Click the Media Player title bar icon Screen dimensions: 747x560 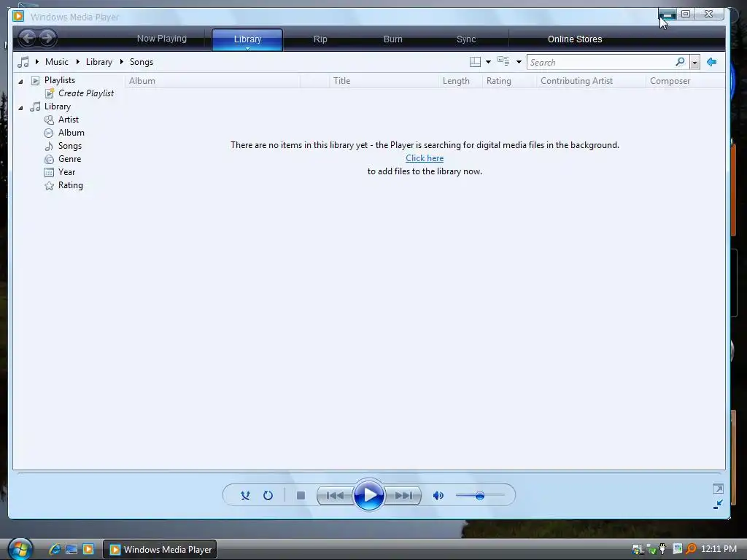pyautogui.click(x=18, y=16)
